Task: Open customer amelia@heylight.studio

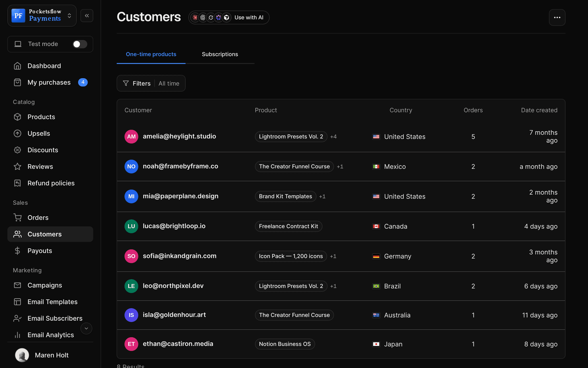Action: click(x=179, y=136)
